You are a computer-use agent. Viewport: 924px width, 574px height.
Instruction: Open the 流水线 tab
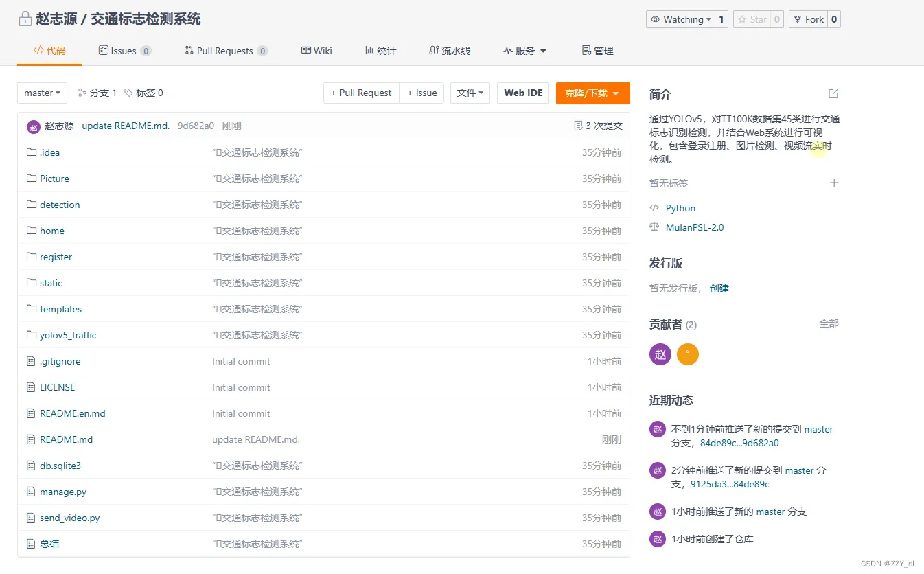(x=450, y=51)
